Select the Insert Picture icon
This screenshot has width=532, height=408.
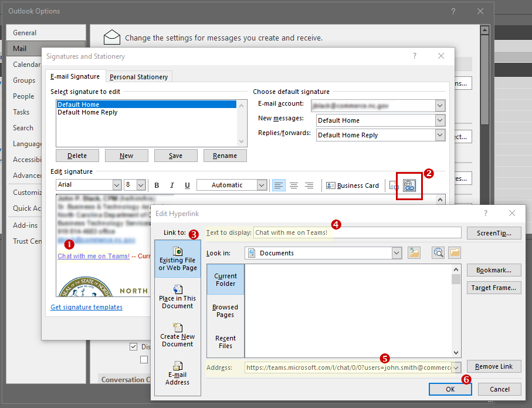point(394,185)
